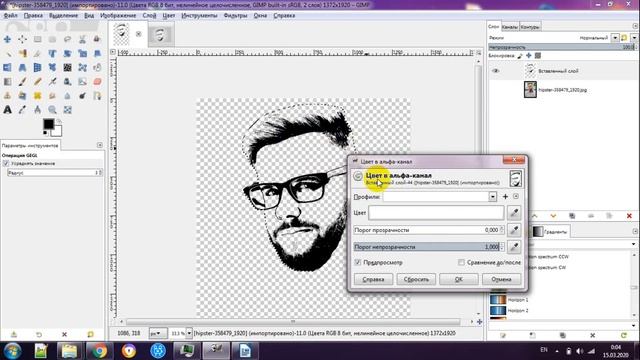The height and width of the screenshot is (360, 640).
Task: Open the Windows Start button
Action: pyautogui.click(x=12, y=351)
